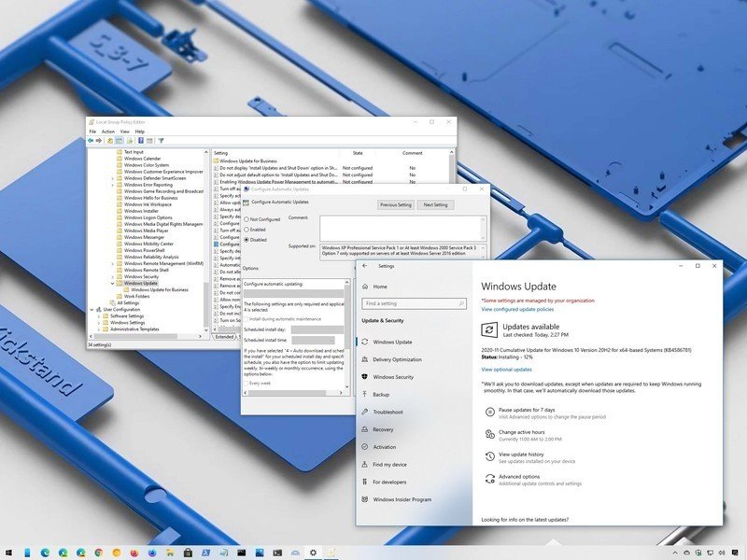Click View configured update policies link
Viewport: 747px width, 560px height.
tap(517, 309)
